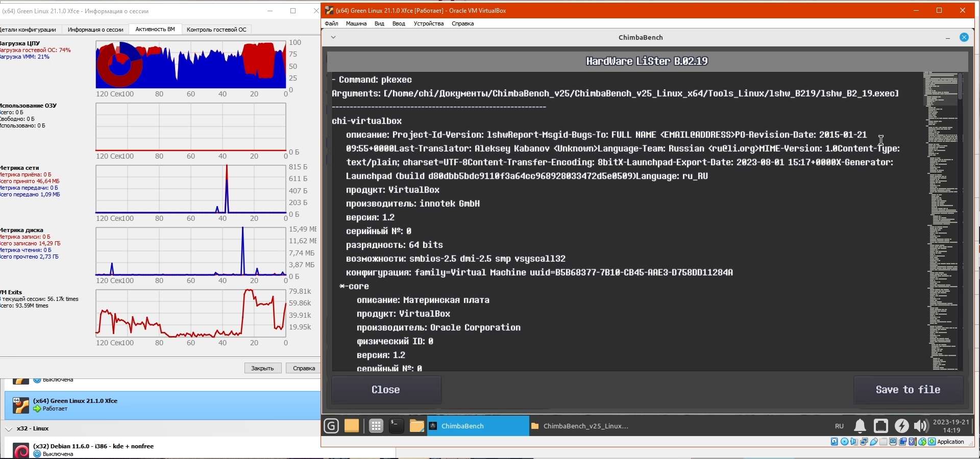Launch the terminal from the guest taskbar
This screenshot has height=459, width=980.
[397, 426]
